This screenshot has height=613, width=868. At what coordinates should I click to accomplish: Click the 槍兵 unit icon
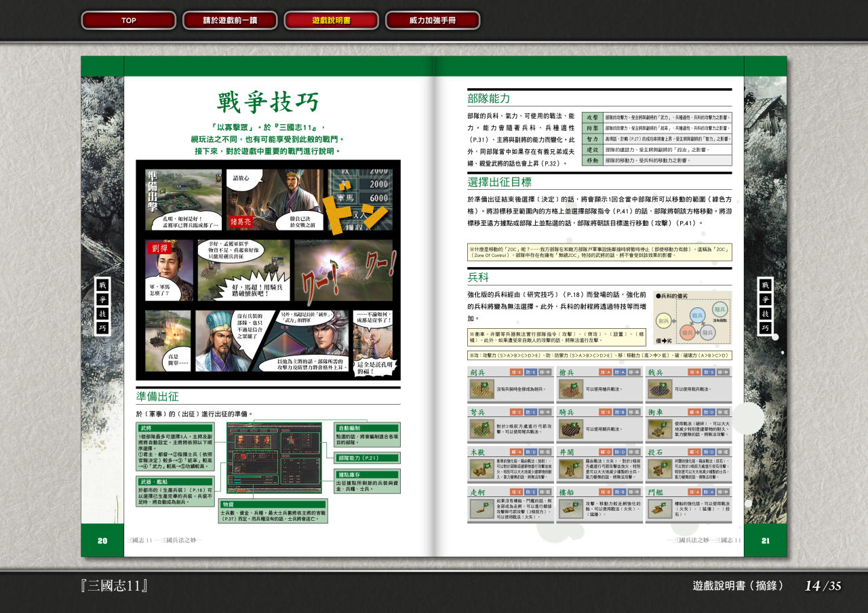[x=570, y=389]
